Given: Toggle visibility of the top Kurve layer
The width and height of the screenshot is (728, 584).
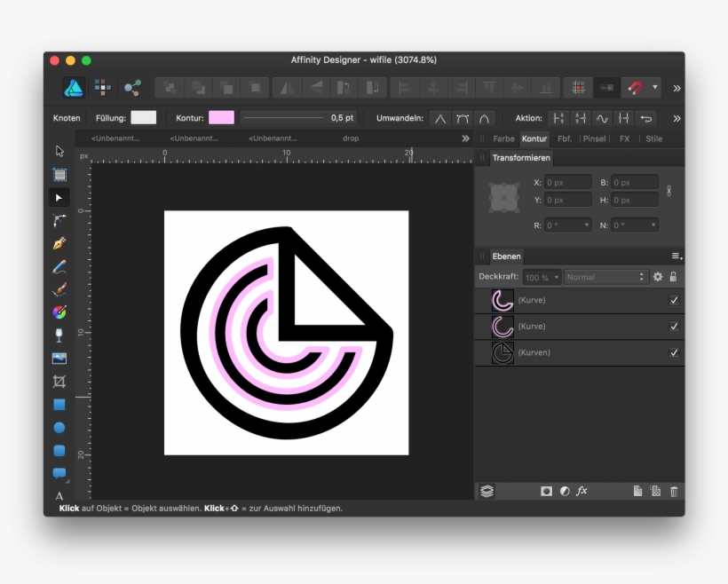Looking at the screenshot, I should click(675, 300).
